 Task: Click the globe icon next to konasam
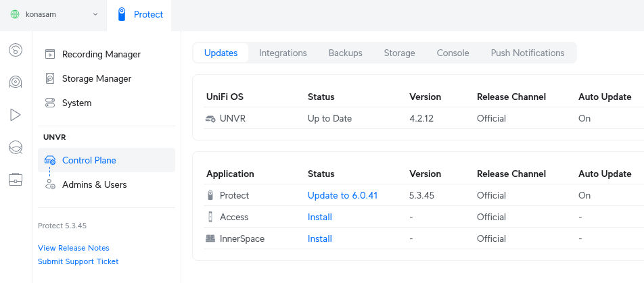click(x=15, y=14)
